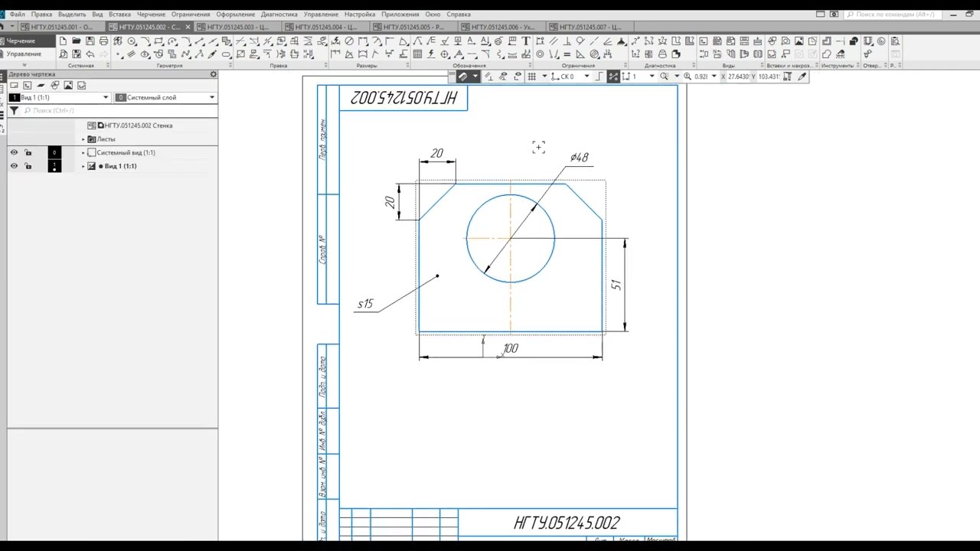Click the center mark icon in Обозначения
The image size is (980, 551).
click(x=444, y=54)
